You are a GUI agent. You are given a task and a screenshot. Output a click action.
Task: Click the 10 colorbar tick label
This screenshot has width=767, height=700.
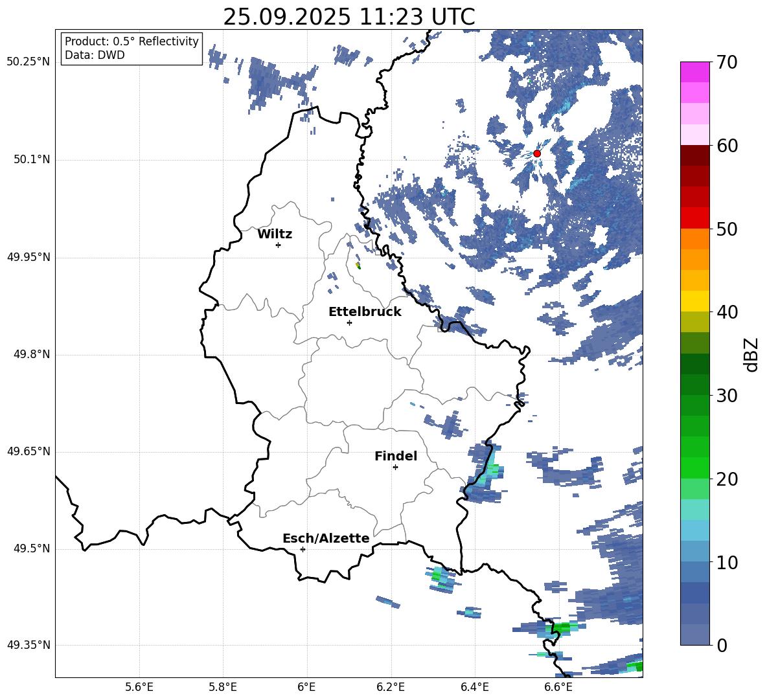coord(726,562)
